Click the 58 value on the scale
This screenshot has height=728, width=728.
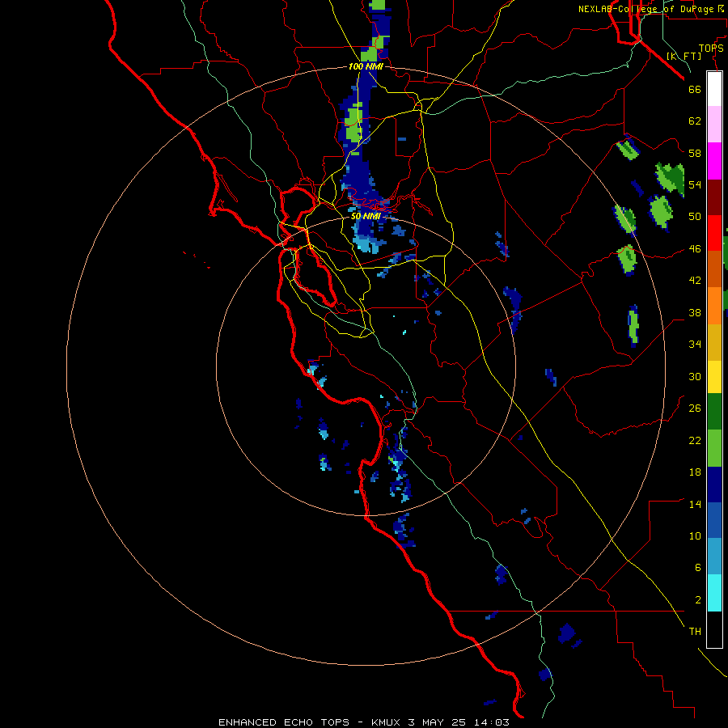pos(695,153)
